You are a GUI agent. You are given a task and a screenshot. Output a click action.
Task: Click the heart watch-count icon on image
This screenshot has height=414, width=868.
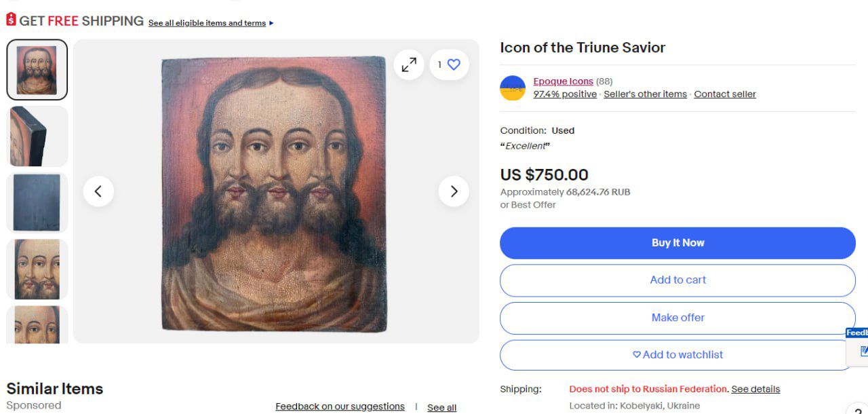coord(453,64)
